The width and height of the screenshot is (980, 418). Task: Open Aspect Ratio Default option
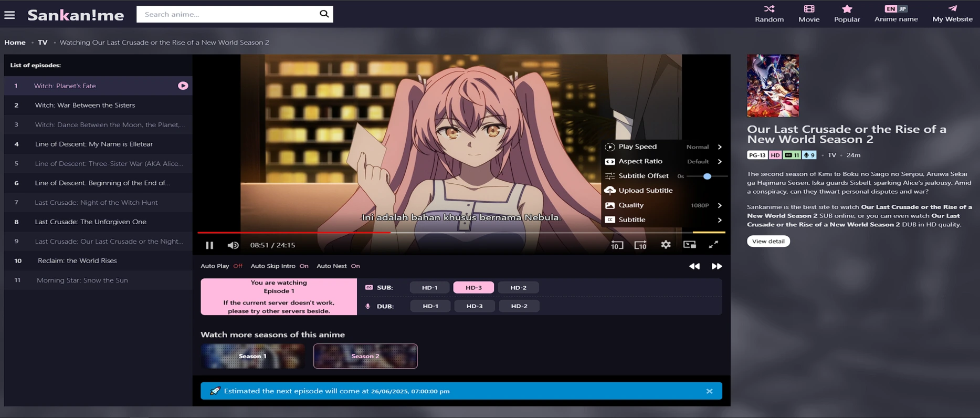(698, 162)
